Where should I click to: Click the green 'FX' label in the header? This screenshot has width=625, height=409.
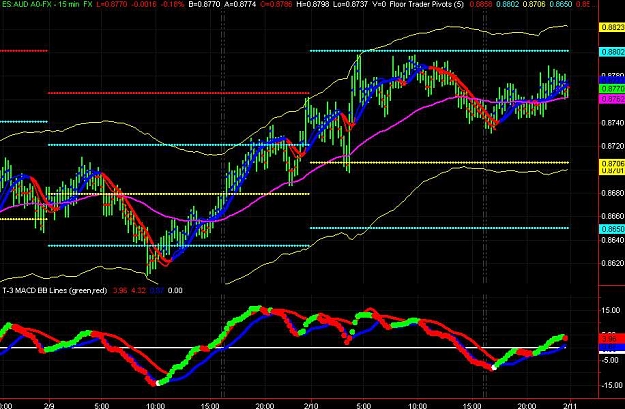[88, 4]
